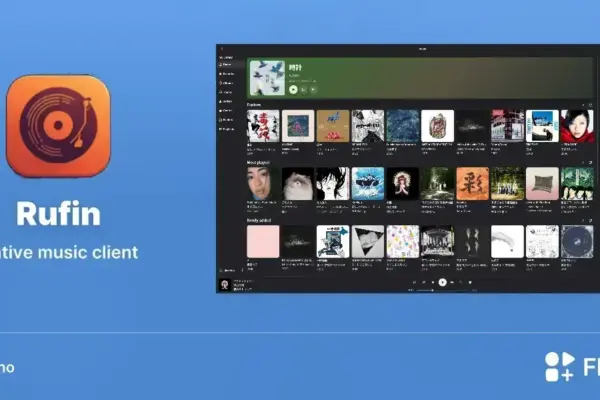Seek using the playback progress slider
Image resolution: width=600 pixels, height=400 pixels.
(442, 290)
